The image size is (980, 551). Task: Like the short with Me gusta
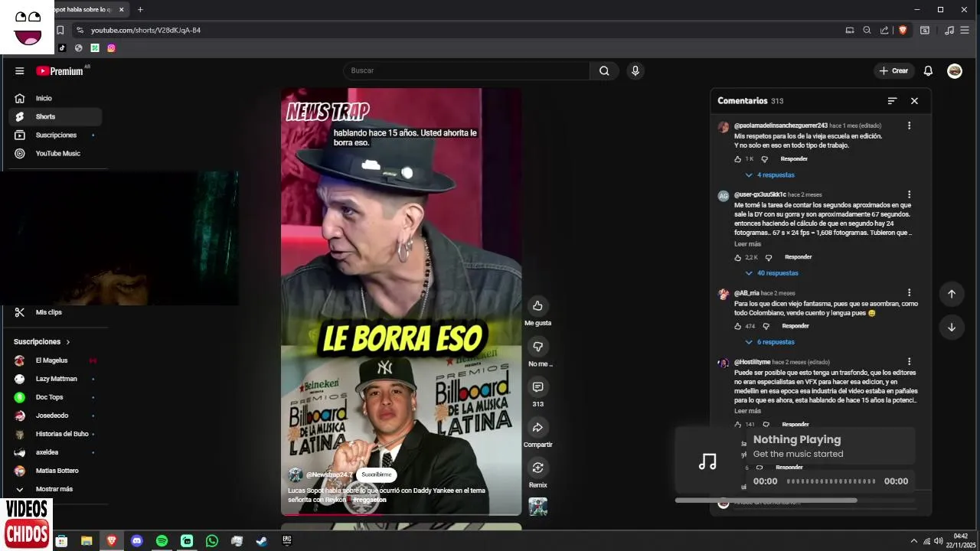[537, 306]
